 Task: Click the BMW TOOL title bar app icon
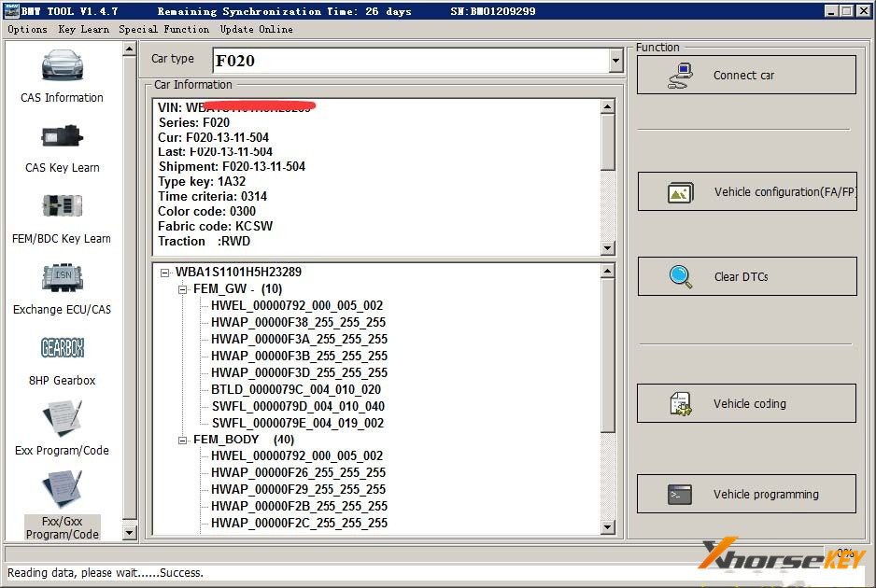[12, 10]
